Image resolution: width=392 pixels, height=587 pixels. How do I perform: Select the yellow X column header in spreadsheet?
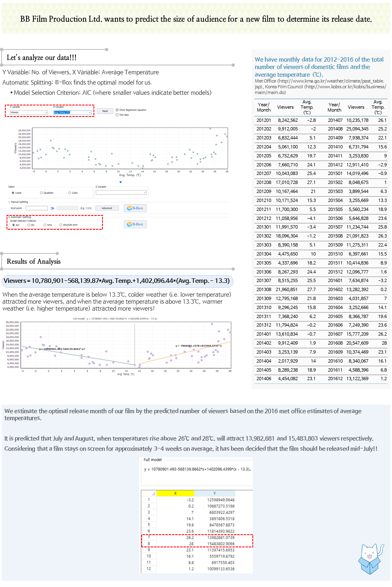click(x=175, y=493)
